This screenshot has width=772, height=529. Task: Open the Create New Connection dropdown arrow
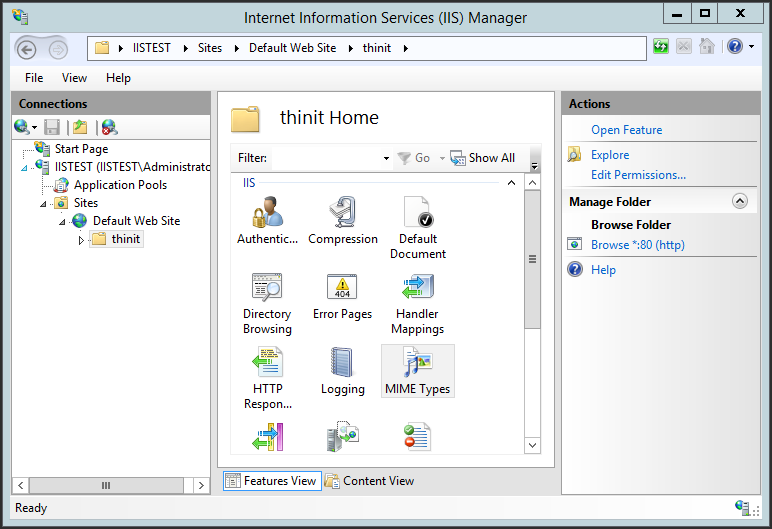pos(34,128)
